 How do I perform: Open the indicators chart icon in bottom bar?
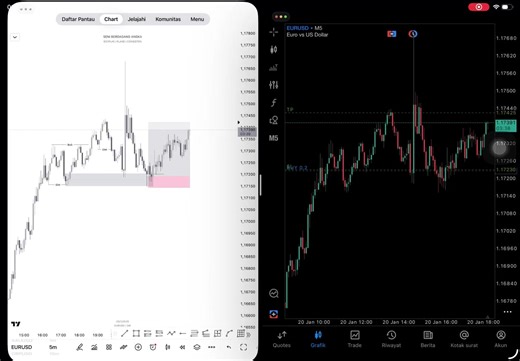[x=94, y=347]
